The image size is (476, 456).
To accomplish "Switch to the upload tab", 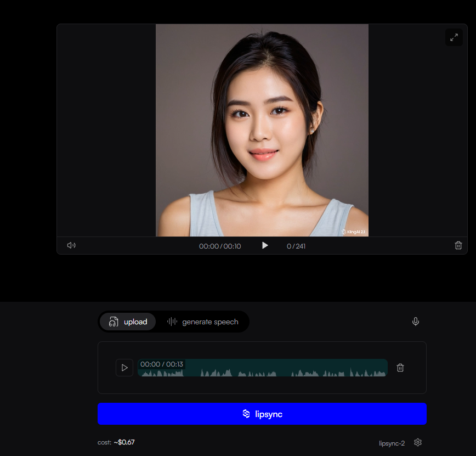I will [128, 322].
